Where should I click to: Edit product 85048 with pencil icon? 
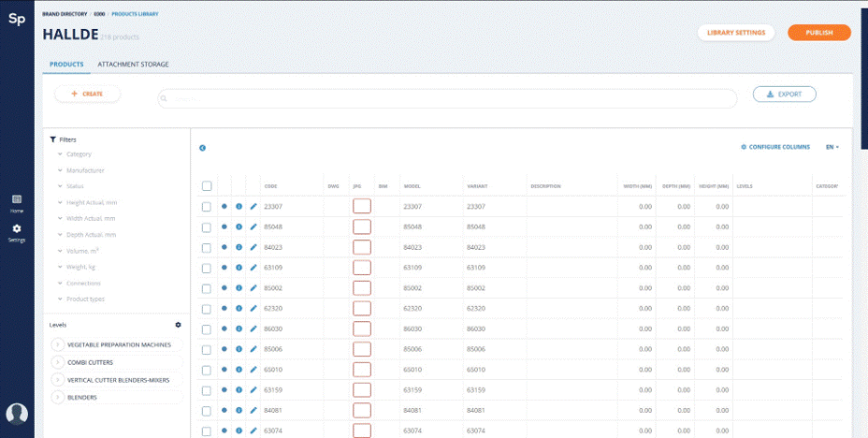(x=253, y=226)
